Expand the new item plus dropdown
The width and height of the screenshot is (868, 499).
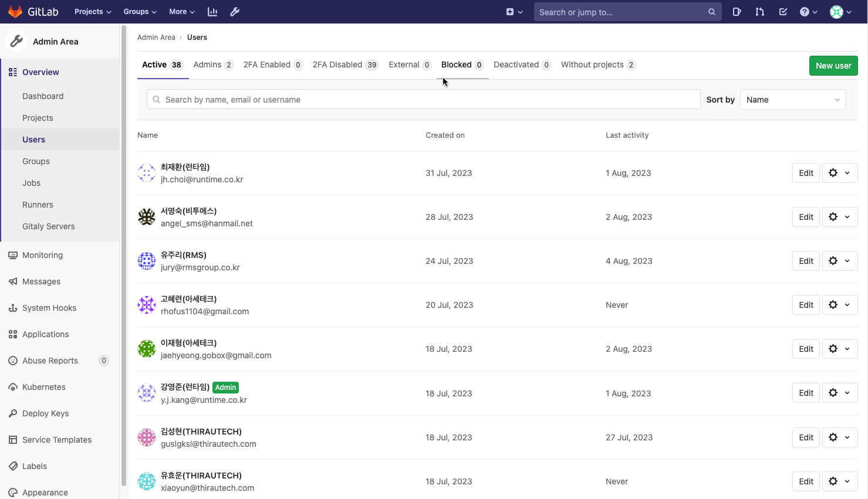[x=514, y=12]
